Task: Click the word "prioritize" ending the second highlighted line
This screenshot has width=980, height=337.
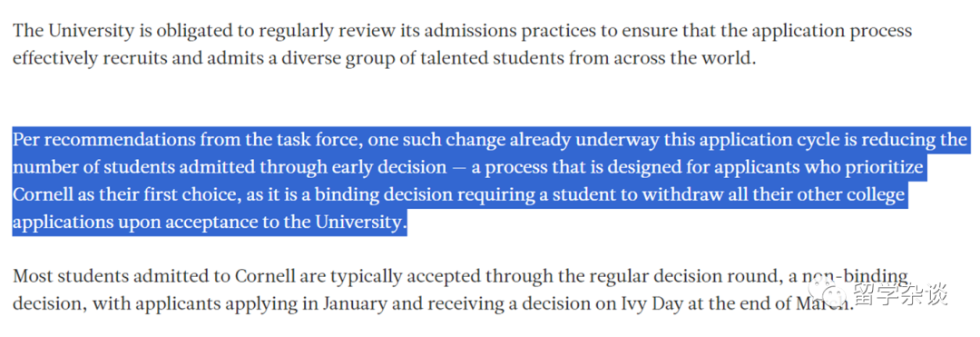Action: pos(882,168)
